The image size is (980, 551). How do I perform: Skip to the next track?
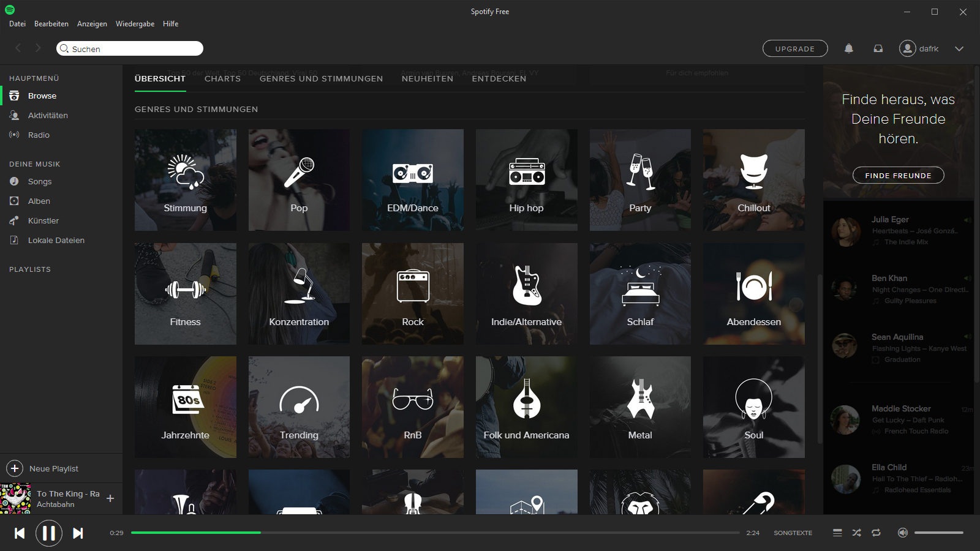(x=78, y=533)
